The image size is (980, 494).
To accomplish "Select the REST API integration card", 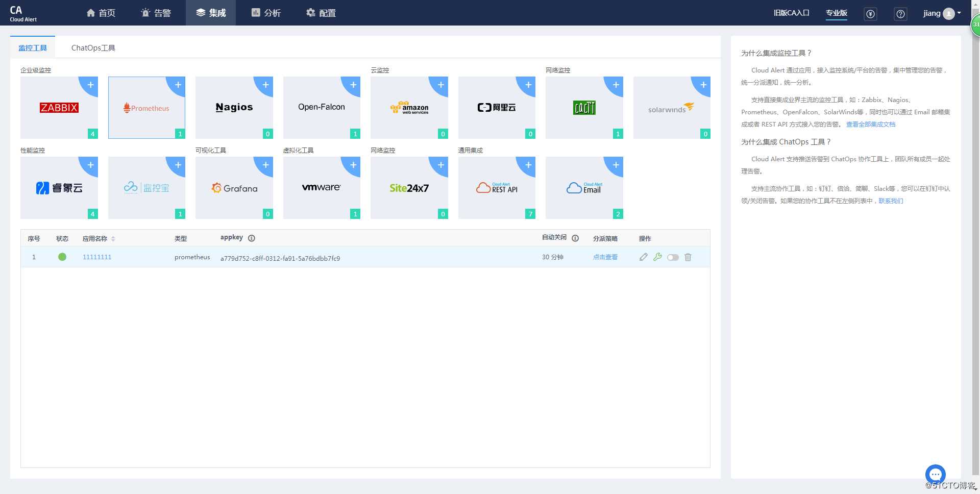I will pyautogui.click(x=497, y=188).
